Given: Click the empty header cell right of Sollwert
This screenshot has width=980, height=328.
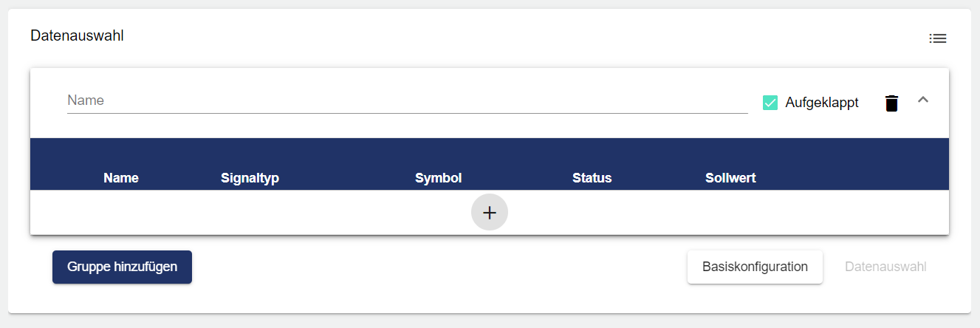Looking at the screenshot, I should point(857,178).
